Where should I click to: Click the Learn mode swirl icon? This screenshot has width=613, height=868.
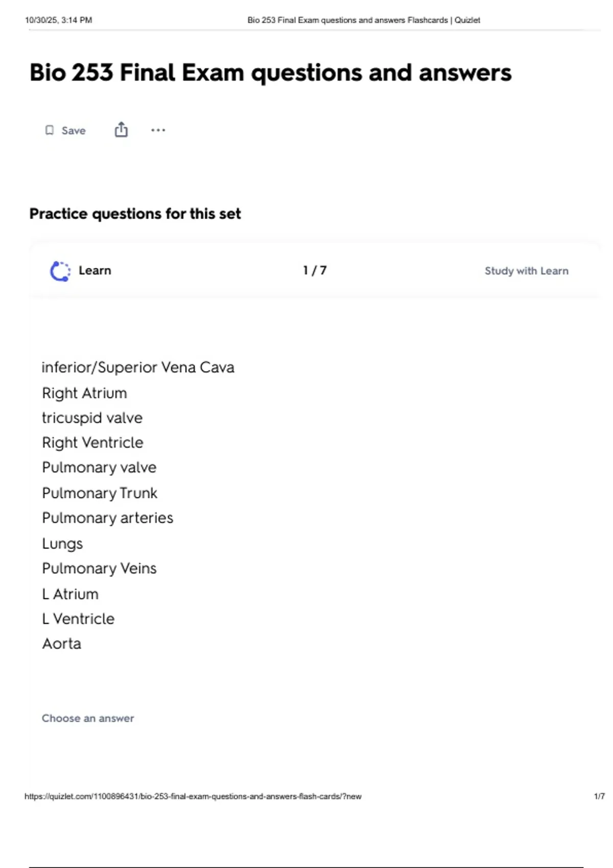(x=60, y=271)
